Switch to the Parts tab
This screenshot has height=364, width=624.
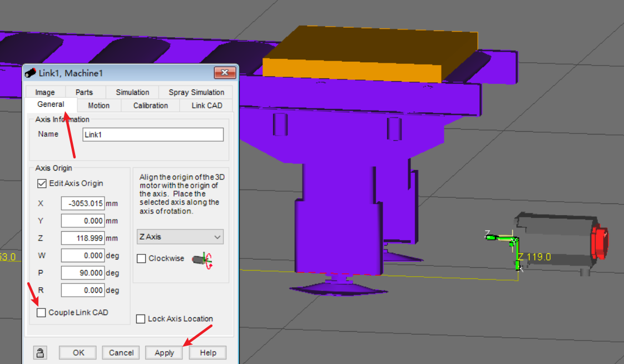click(84, 92)
